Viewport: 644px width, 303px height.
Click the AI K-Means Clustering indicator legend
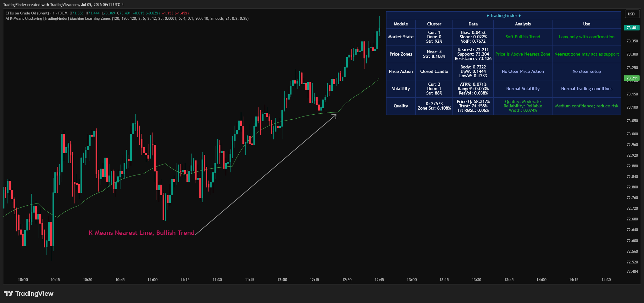coord(127,19)
